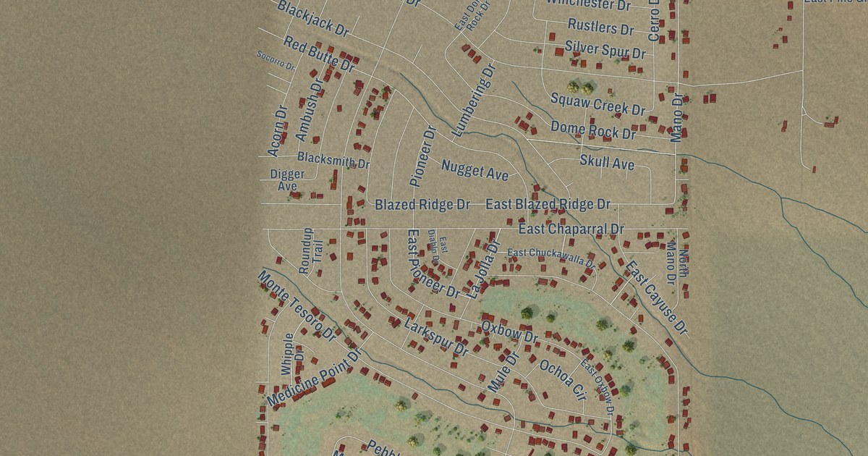Viewport: 868px width, 456px height.
Task: Select the Larkspur Dr label
Action: coord(436,337)
